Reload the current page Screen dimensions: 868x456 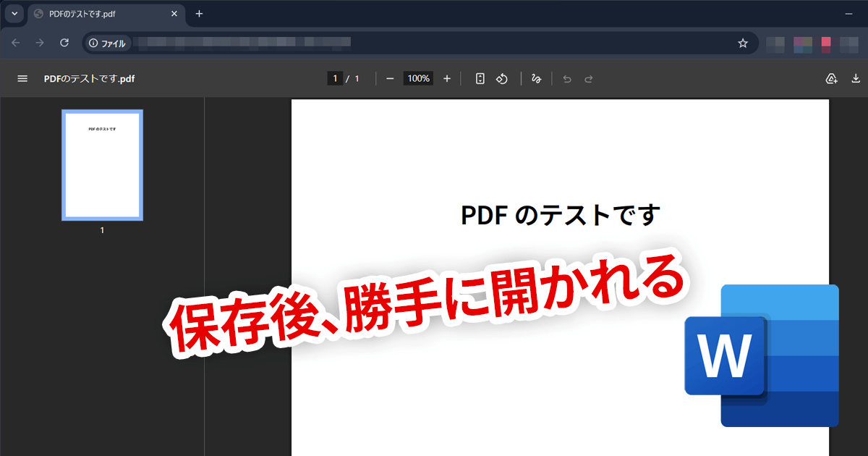pyautogui.click(x=64, y=43)
